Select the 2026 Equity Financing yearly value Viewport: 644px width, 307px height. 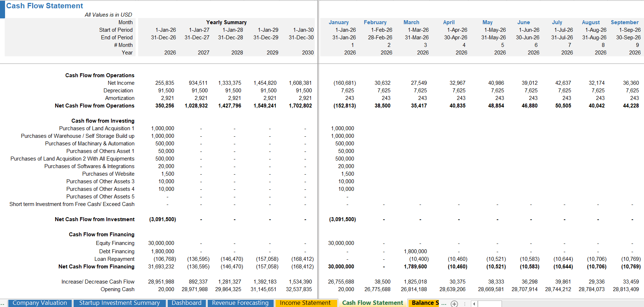[x=161, y=243]
